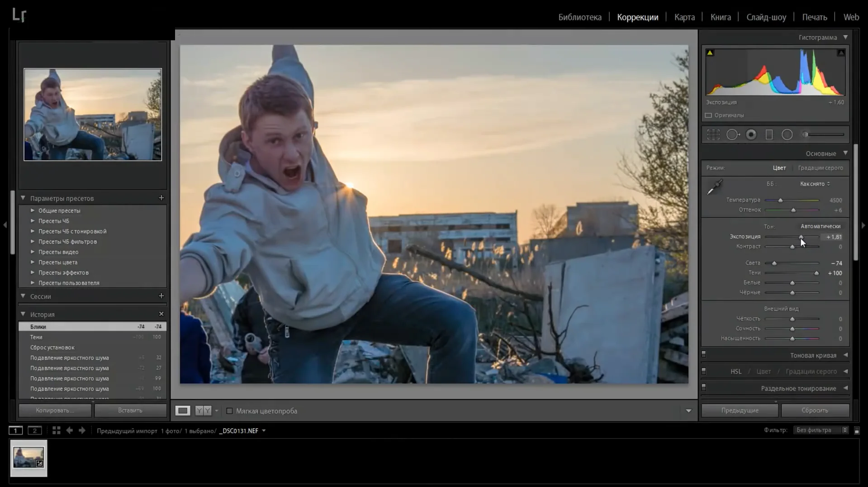Expand Раздельное тонирование panel triangle
This screenshot has height=487, width=868.
[x=845, y=388]
